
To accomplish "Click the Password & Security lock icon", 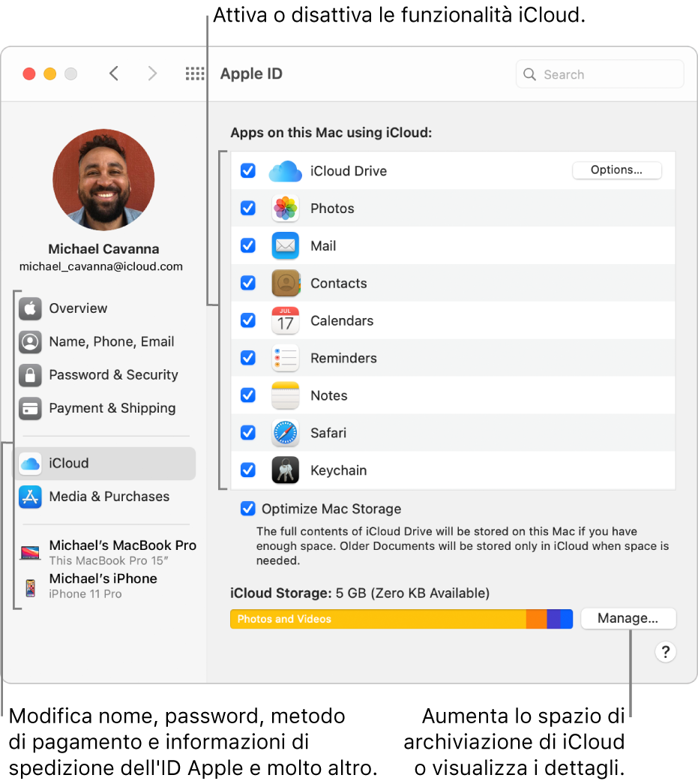I will click(x=31, y=375).
